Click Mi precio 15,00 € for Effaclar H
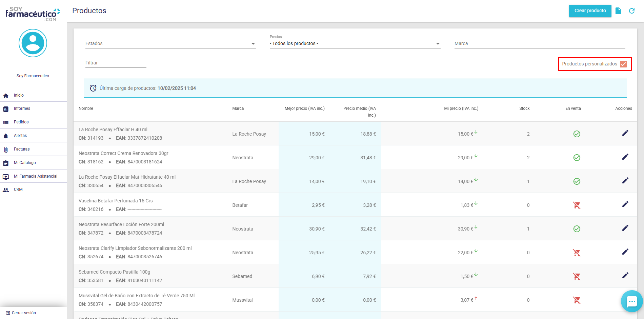 click(x=465, y=134)
